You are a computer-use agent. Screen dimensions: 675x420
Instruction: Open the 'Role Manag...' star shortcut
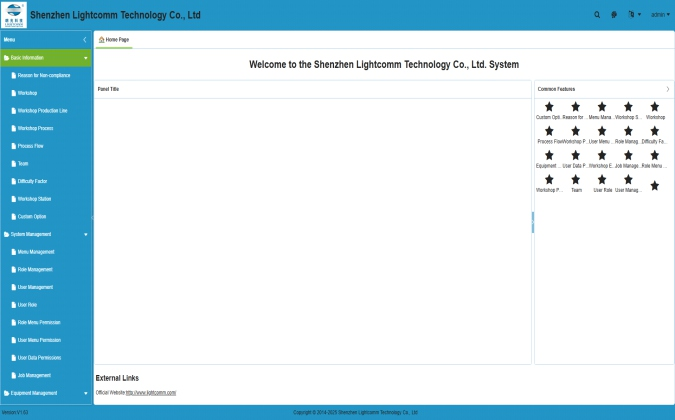pyautogui.click(x=628, y=135)
